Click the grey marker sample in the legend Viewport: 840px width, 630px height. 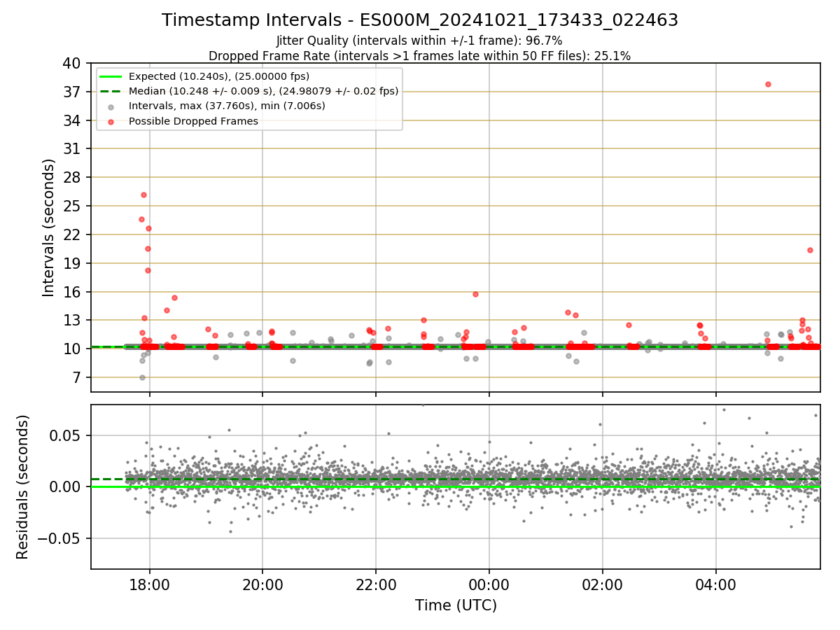[x=112, y=106]
